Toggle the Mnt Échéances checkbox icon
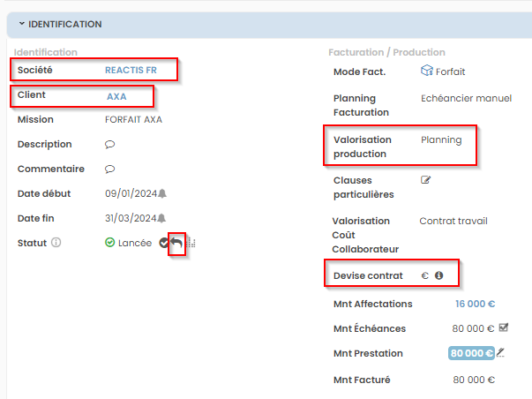Image resolution: width=532 pixels, height=399 pixels. point(504,328)
